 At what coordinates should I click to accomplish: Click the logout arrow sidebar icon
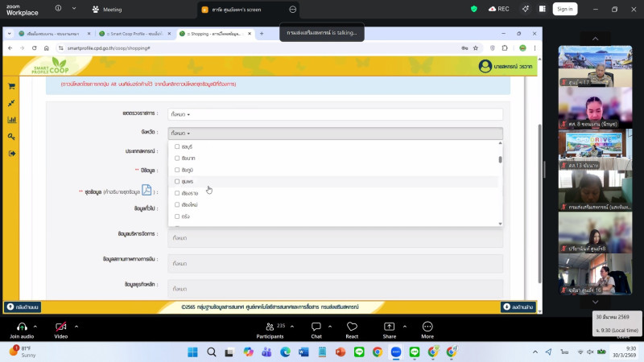click(x=11, y=154)
